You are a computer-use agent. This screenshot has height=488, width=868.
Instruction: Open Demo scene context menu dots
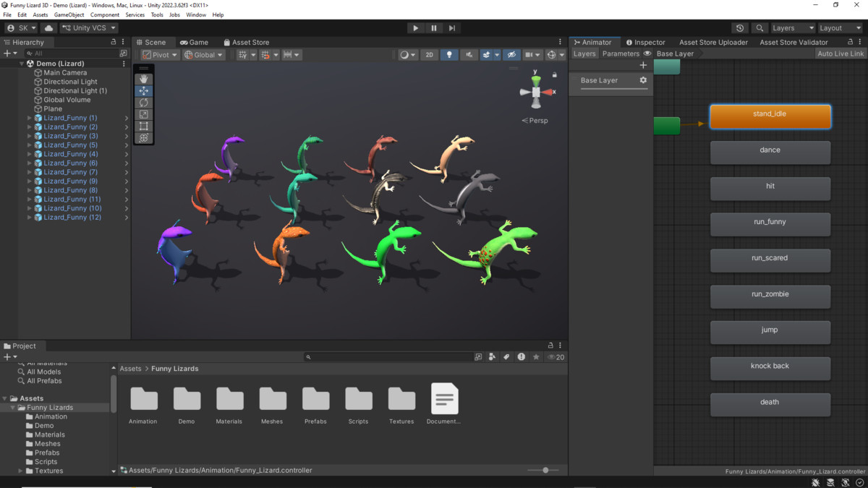pyautogui.click(x=124, y=64)
